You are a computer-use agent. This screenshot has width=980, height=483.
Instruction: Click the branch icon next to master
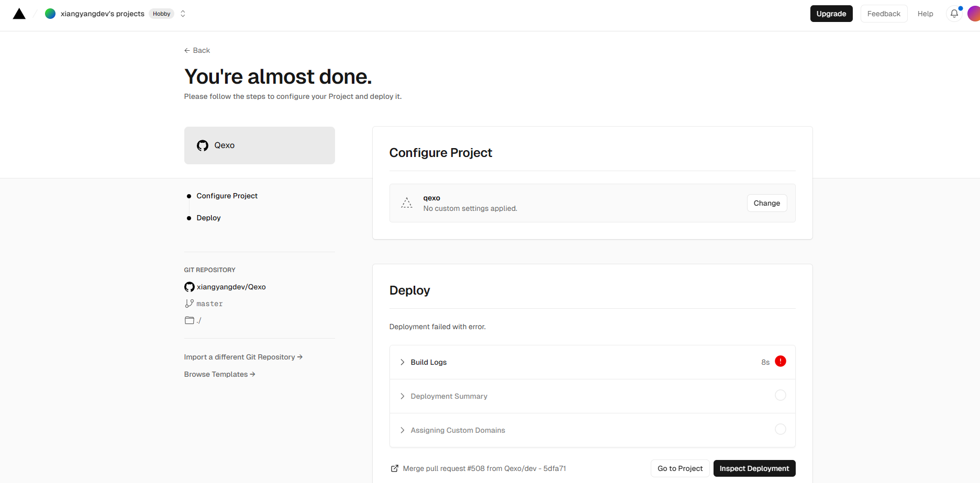point(190,304)
